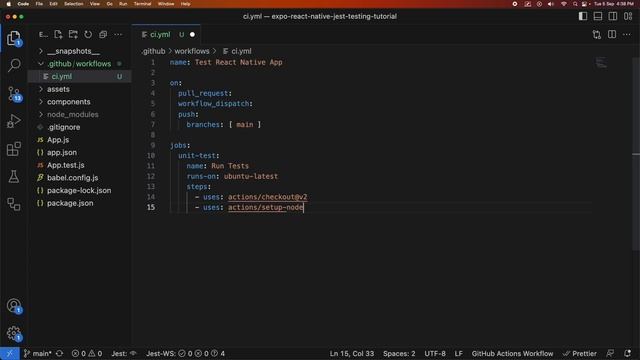Open the Search view in activity bar
This screenshot has width=640, height=360.
click(x=14, y=65)
